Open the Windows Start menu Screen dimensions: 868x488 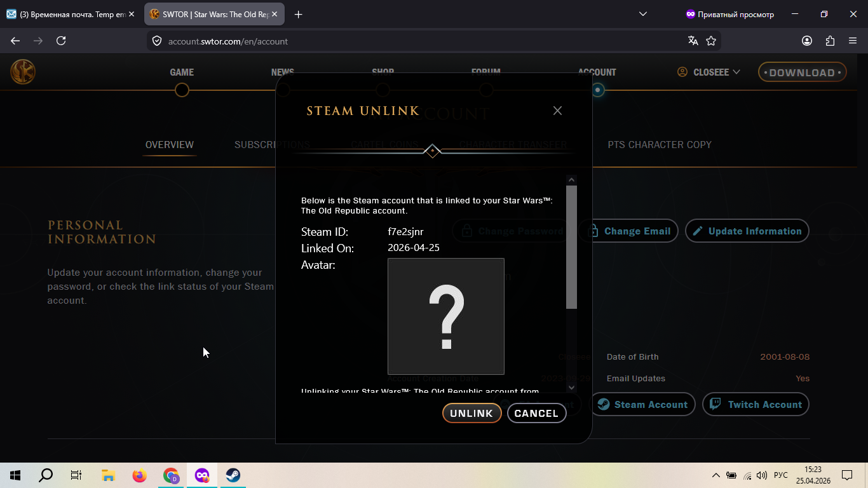(x=15, y=475)
